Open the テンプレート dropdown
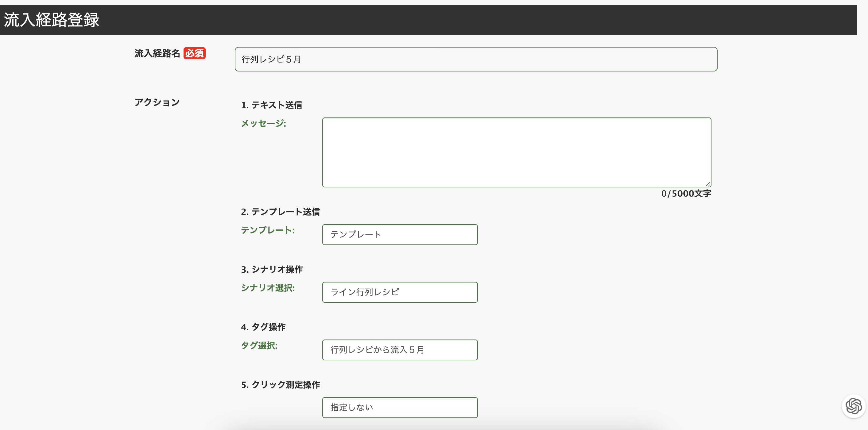 400,235
